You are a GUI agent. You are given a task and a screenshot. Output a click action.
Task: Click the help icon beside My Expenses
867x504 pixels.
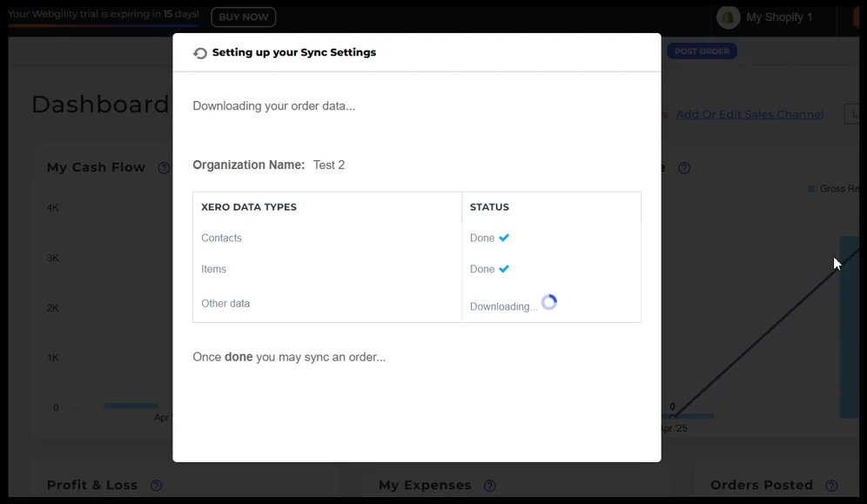click(490, 485)
